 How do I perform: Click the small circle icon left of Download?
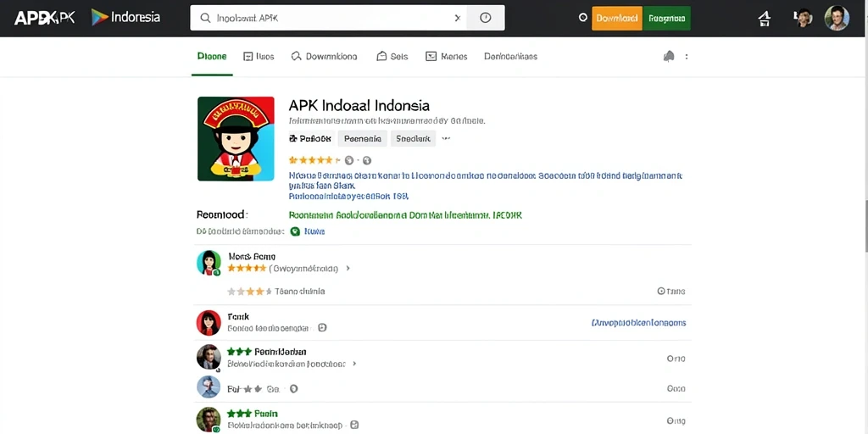582,18
